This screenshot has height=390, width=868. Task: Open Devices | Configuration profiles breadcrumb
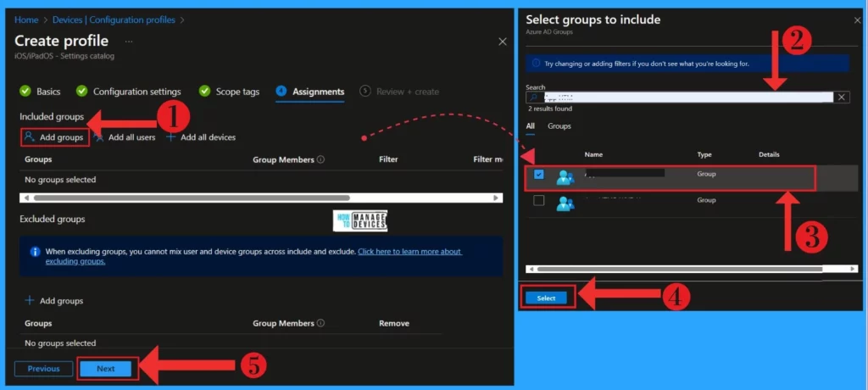pos(114,20)
